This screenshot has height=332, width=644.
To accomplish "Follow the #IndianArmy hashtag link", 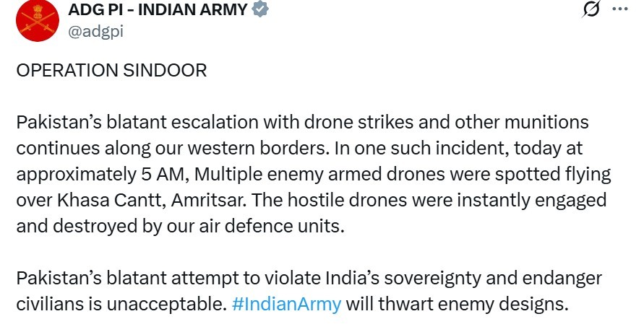I will (286, 304).
